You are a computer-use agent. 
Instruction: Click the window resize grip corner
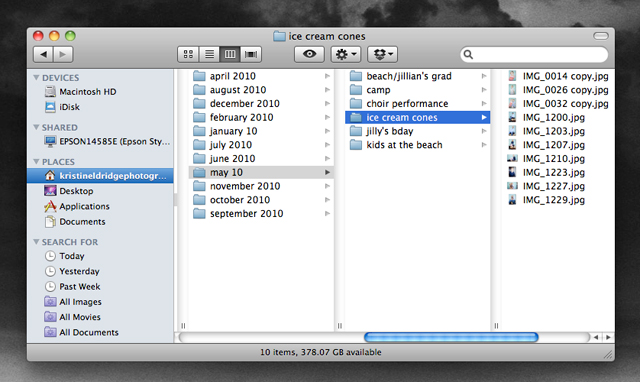pos(608,354)
